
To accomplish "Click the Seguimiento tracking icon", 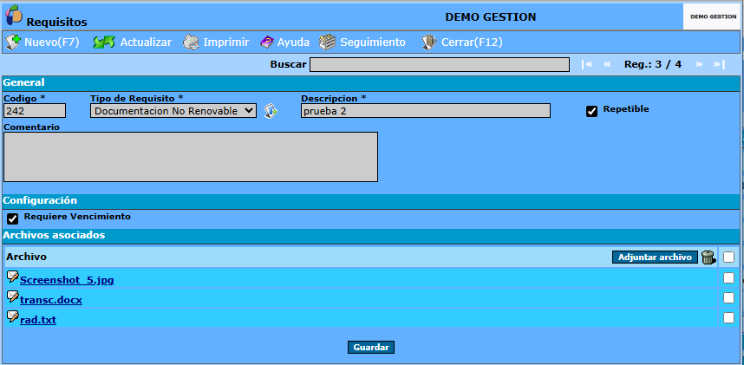I will (x=327, y=42).
